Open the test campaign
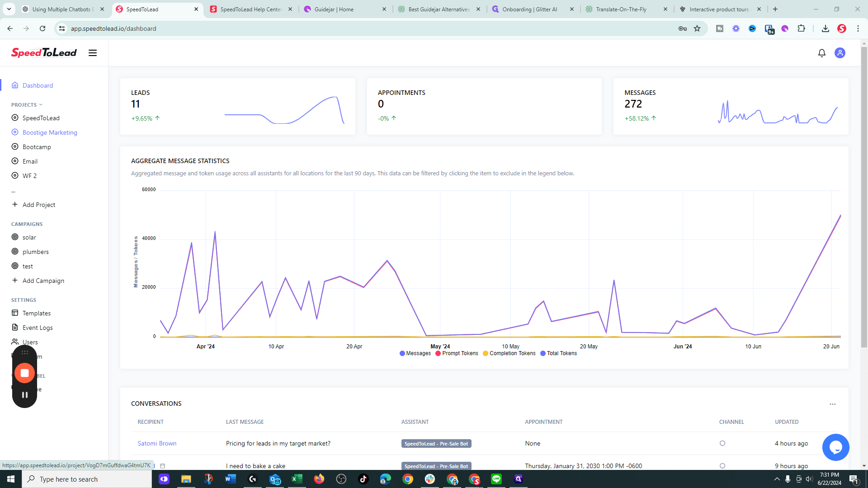This screenshot has width=868, height=488. tap(28, 266)
